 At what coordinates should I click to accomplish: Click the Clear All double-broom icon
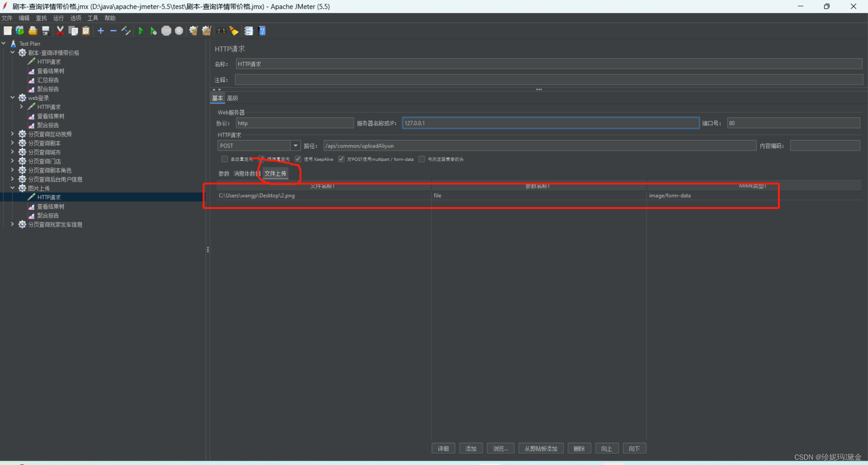pyautogui.click(x=206, y=31)
